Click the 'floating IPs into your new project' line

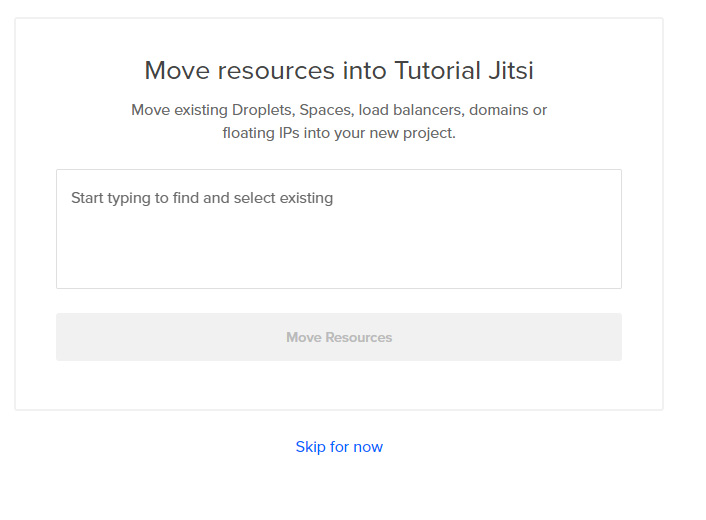[339, 133]
